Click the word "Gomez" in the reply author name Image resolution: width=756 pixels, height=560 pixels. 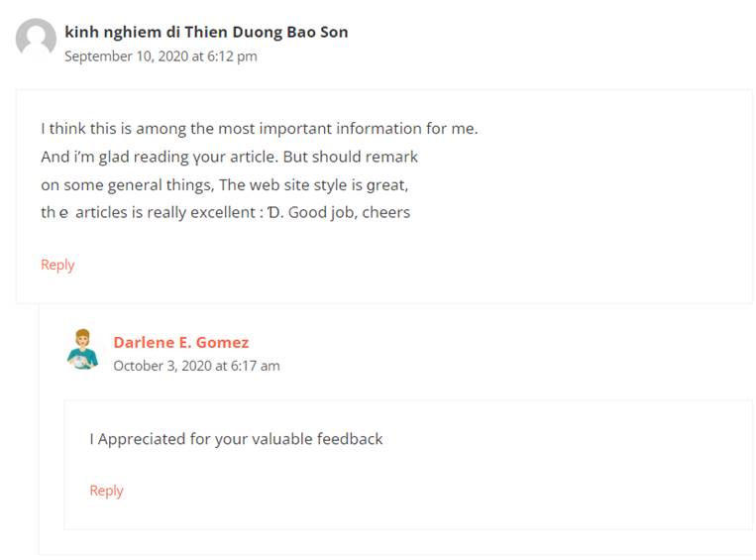pyautogui.click(x=222, y=343)
